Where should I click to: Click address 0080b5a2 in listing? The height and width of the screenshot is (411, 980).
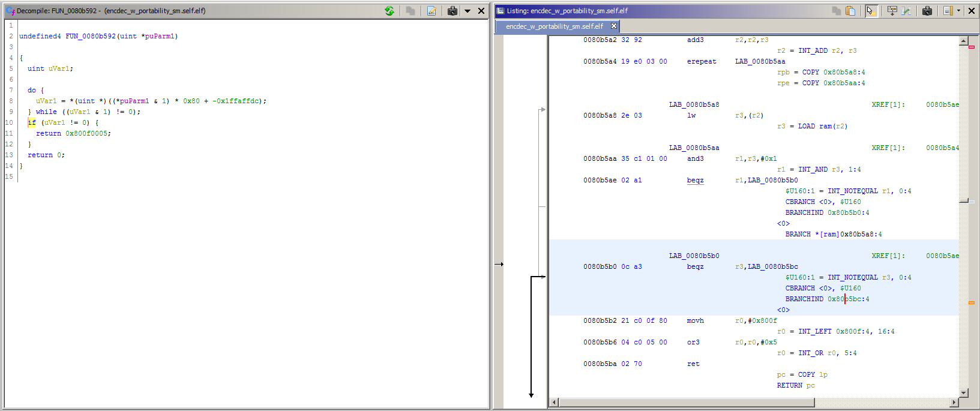tap(600, 40)
